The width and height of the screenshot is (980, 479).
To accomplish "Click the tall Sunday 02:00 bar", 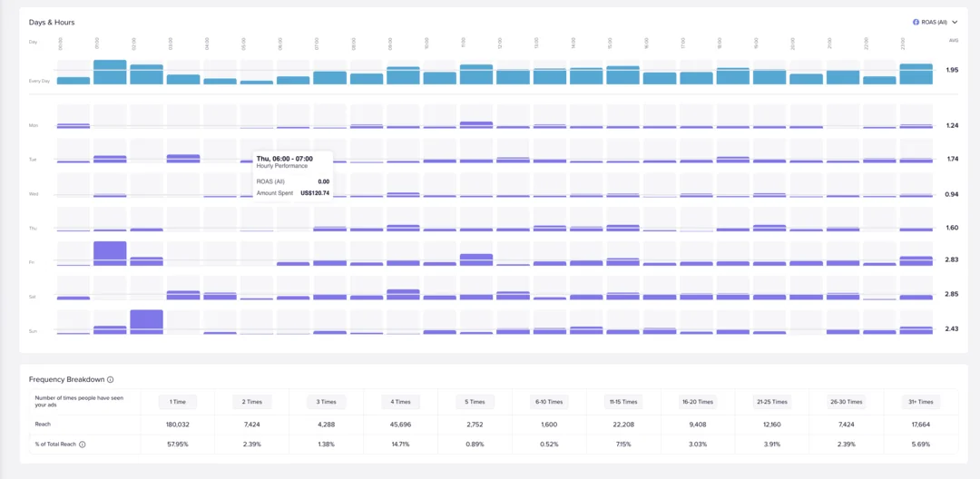I will (x=147, y=322).
